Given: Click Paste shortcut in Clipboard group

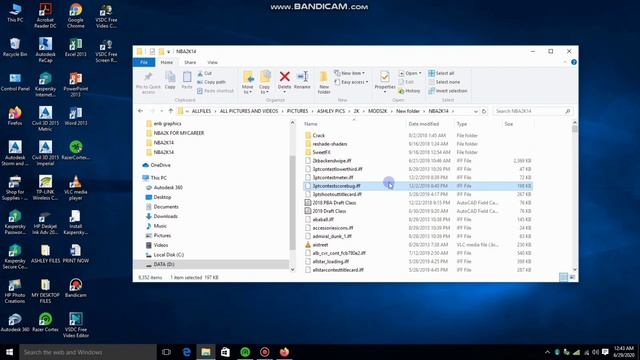Looking at the screenshot, I should 216,91.
